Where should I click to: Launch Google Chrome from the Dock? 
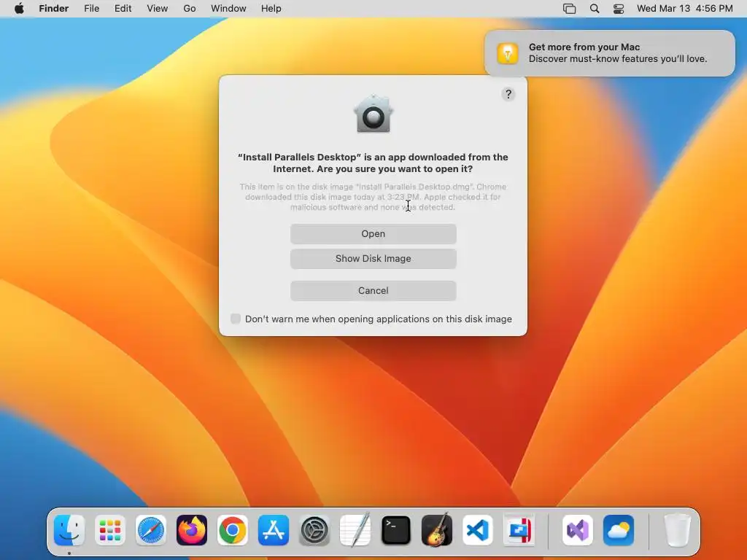click(x=233, y=530)
